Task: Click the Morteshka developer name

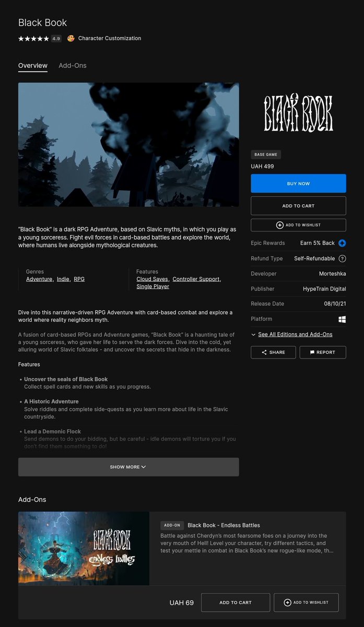Action: point(333,273)
